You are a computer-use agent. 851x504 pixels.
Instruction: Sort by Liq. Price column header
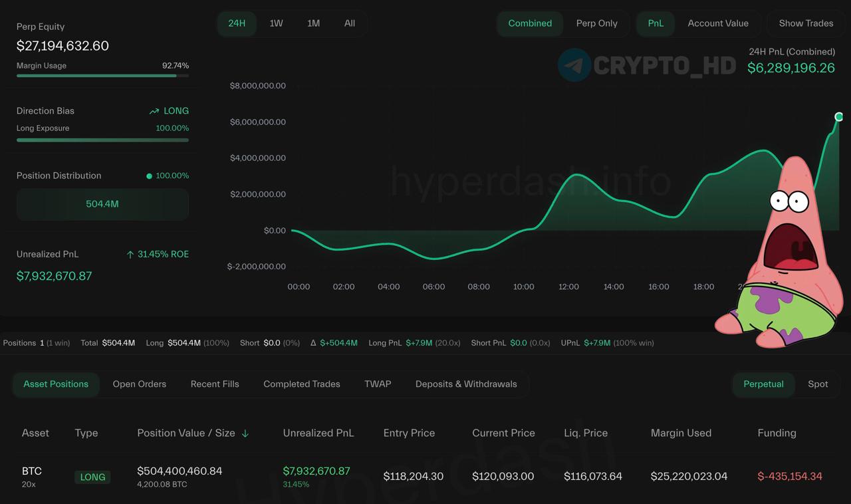pos(586,433)
